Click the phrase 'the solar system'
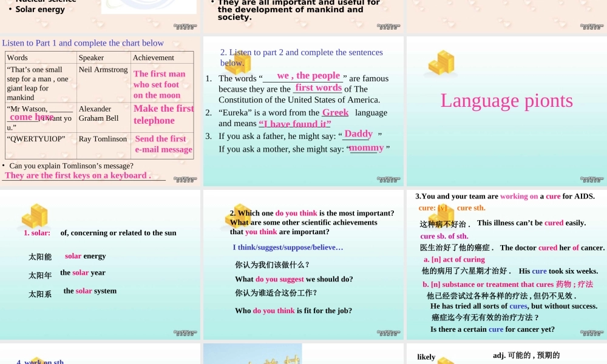607x364 pixels. point(90,291)
